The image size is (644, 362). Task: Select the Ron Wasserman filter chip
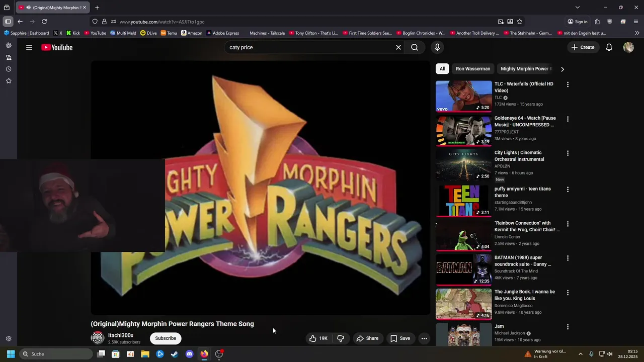(473, 69)
